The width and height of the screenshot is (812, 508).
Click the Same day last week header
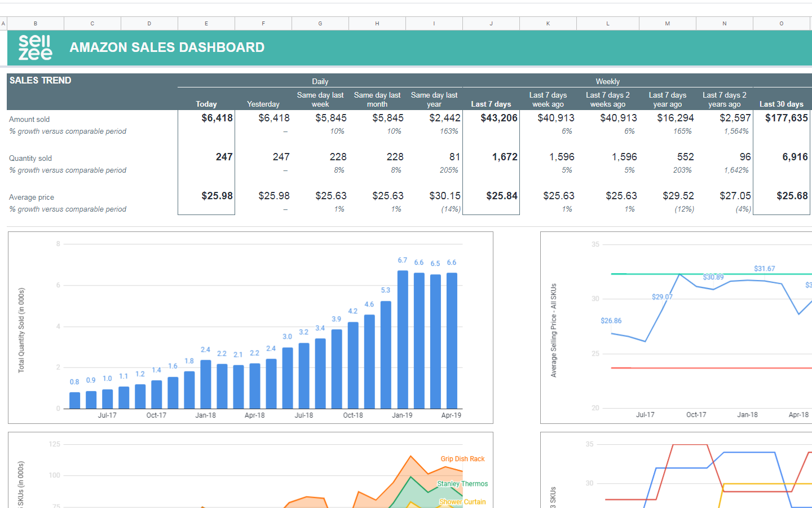320,99
